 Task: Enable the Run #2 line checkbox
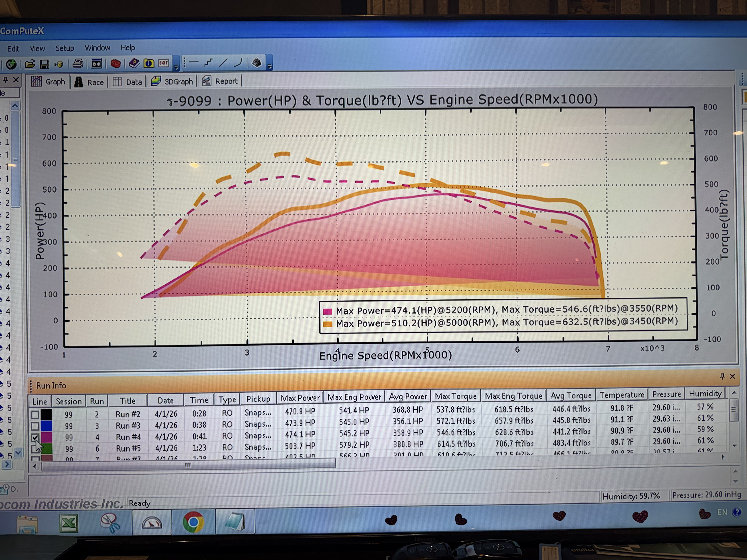click(35, 414)
